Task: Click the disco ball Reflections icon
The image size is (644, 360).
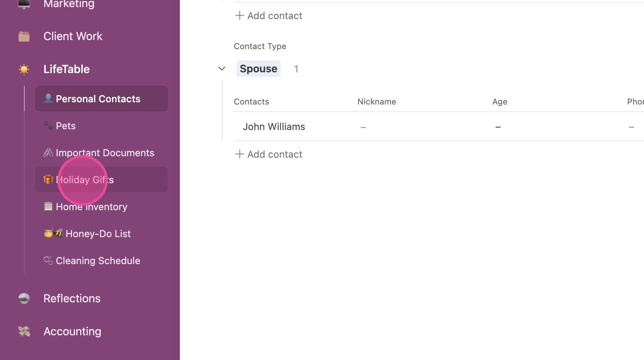Action: [24, 299]
